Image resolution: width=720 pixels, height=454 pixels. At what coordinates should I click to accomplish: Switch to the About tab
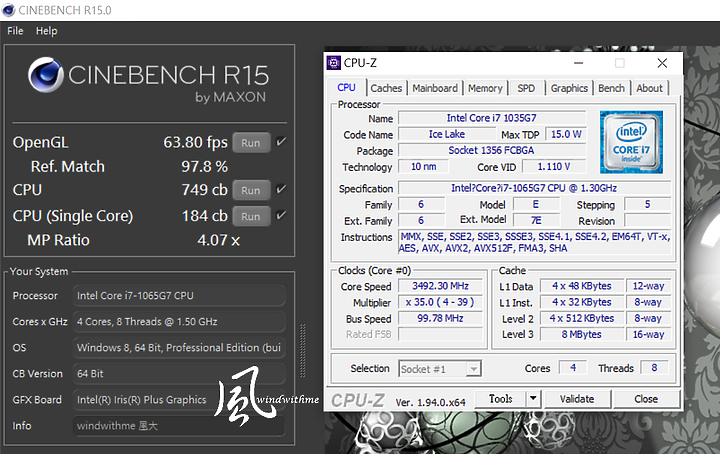649,88
